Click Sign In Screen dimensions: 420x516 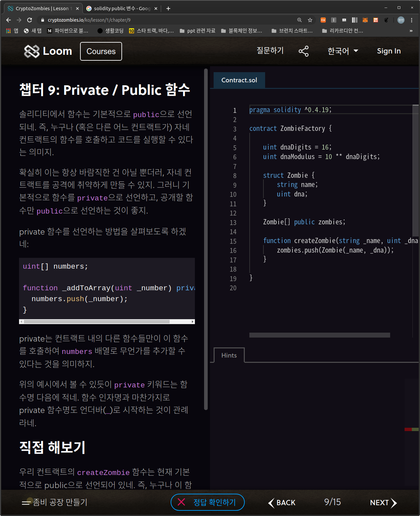coord(389,51)
